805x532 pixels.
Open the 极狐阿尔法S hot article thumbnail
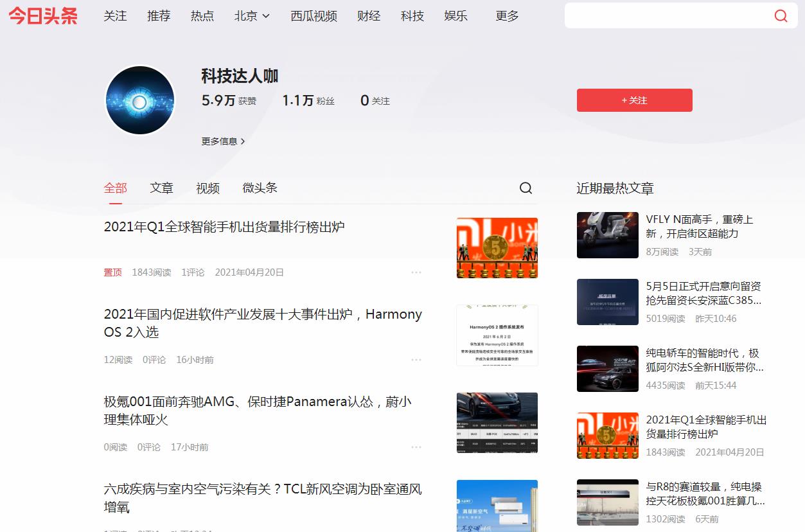[x=608, y=369]
